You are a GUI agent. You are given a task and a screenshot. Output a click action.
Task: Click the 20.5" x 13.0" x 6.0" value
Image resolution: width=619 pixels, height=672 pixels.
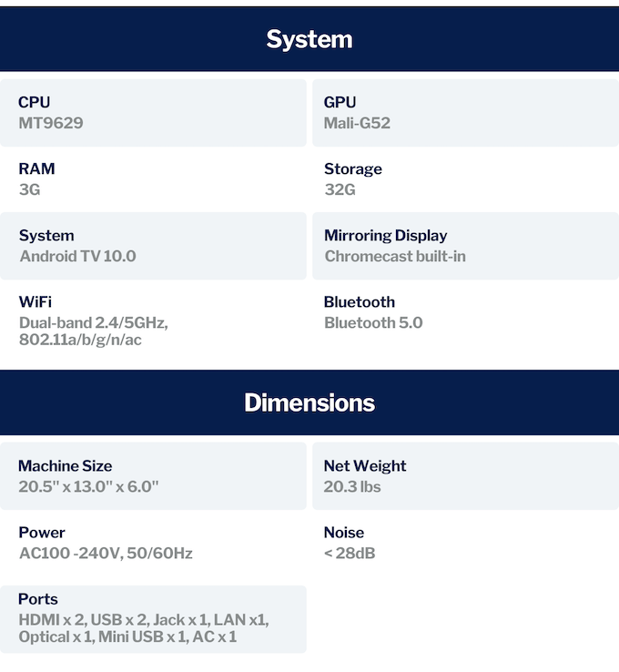click(x=88, y=487)
